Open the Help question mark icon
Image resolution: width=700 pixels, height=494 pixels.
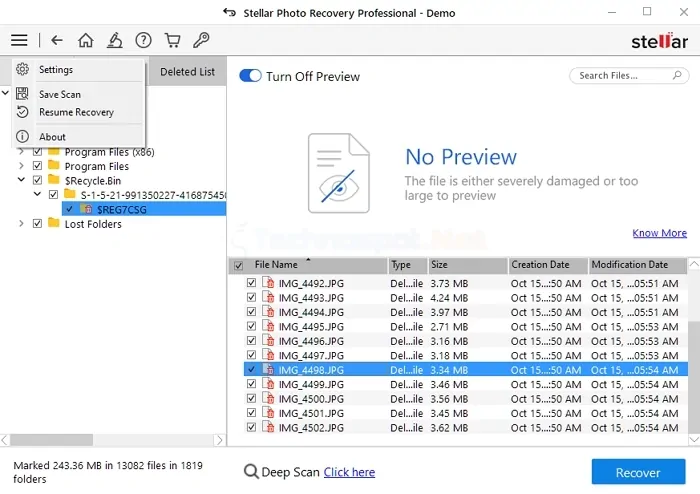[143, 41]
